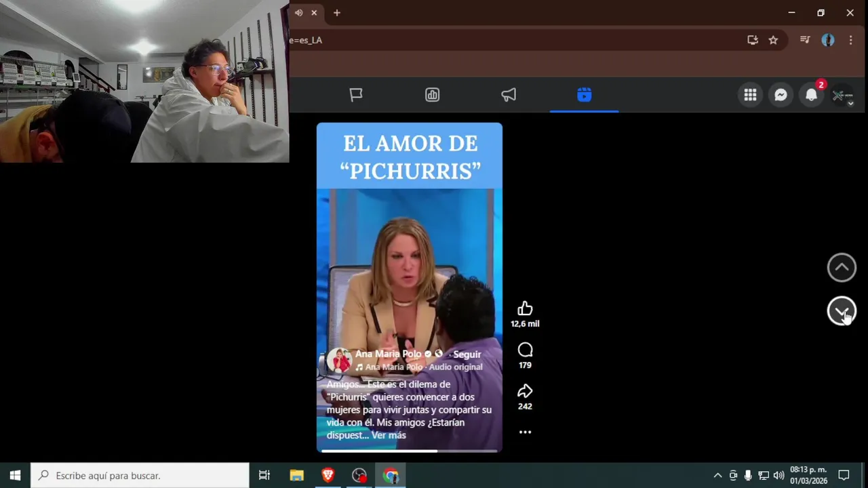Open the Windows action center

(x=844, y=475)
